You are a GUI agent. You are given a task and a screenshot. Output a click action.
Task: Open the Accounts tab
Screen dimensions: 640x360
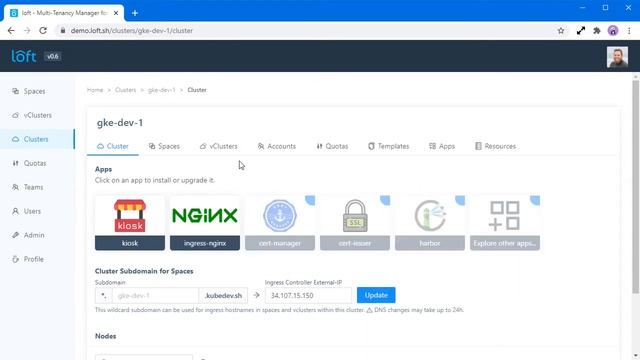277,146
